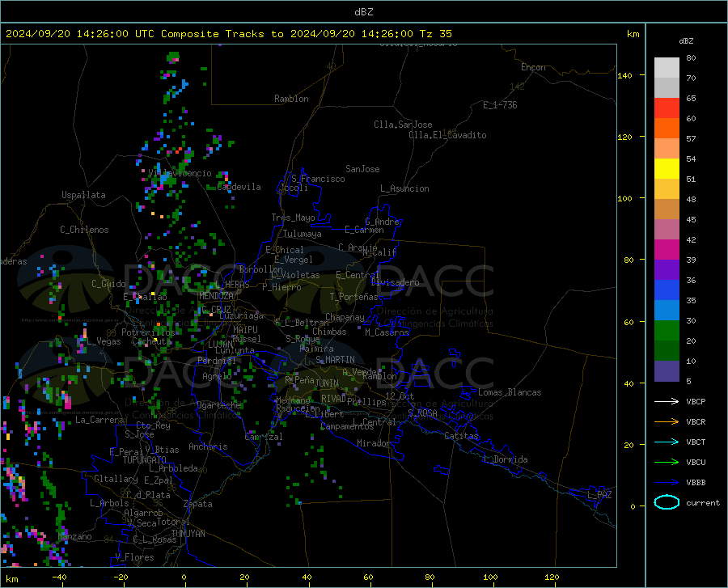Click the 'Capdevila' map label
This screenshot has width=728, height=588.
click(239, 187)
